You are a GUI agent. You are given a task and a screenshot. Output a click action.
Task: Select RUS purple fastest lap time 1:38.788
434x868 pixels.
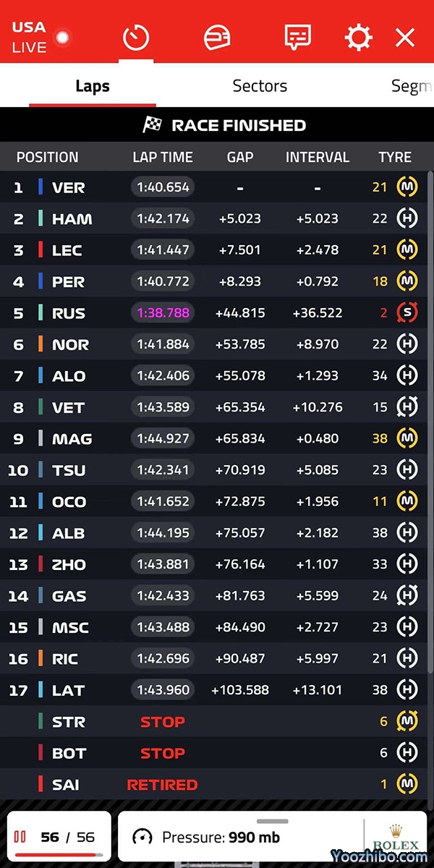163,313
